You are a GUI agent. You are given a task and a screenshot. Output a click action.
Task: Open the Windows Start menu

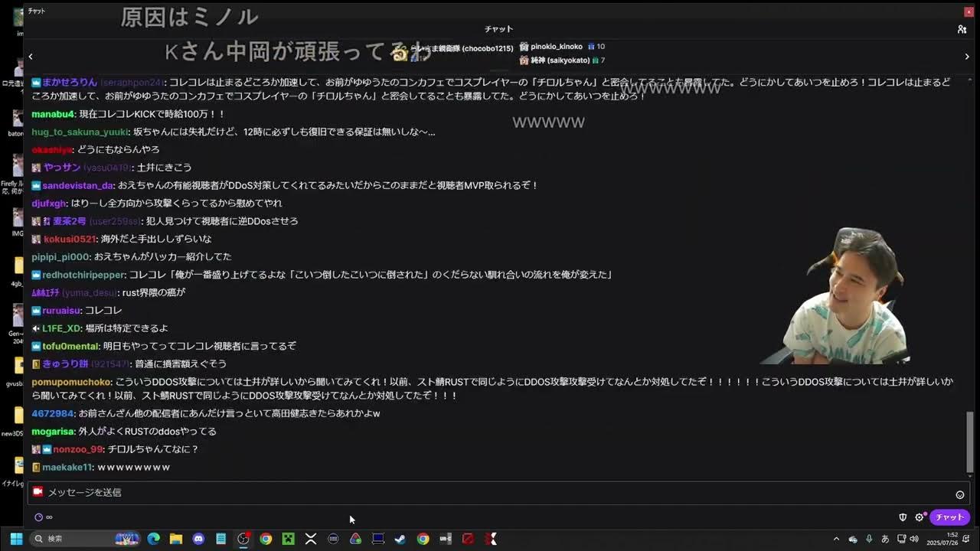(x=16, y=539)
